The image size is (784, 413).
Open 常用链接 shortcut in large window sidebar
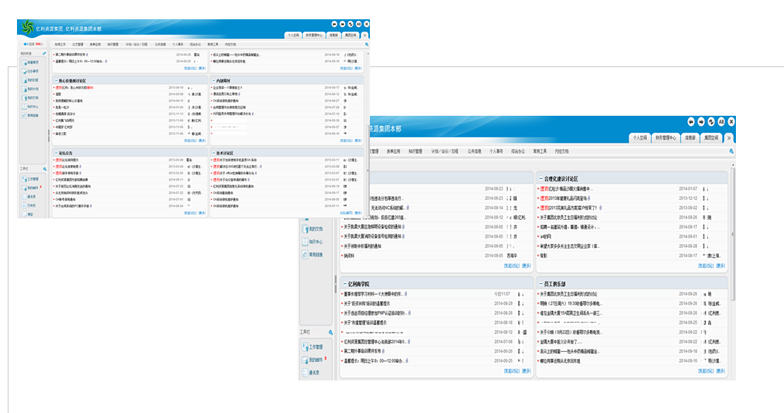(313, 255)
